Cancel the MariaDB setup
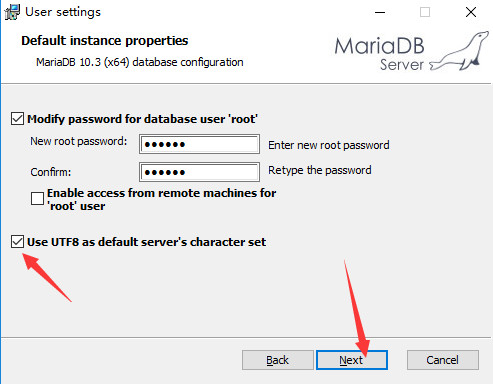The width and height of the screenshot is (493, 384). coord(443,360)
